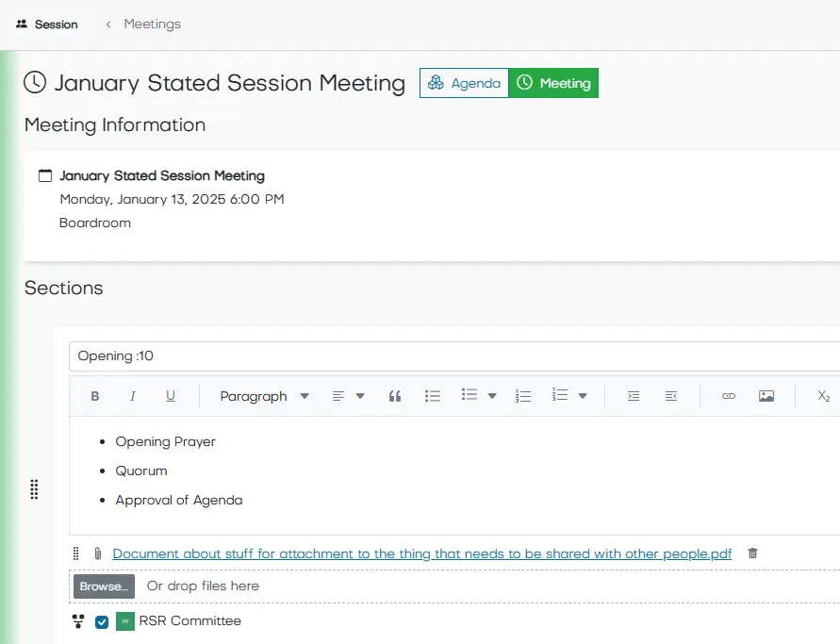This screenshot has height=644, width=840.
Task: Open the attached PDF document link
Action: (x=421, y=553)
